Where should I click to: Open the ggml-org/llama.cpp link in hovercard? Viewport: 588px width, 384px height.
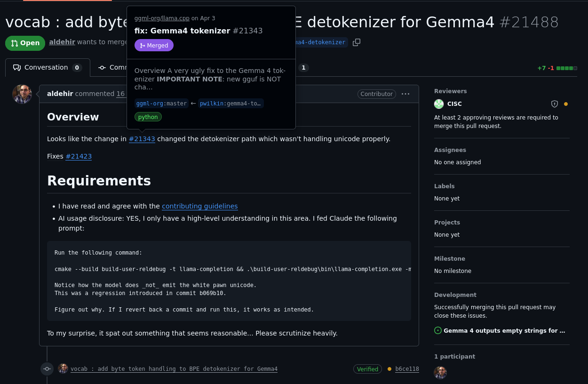point(162,18)
